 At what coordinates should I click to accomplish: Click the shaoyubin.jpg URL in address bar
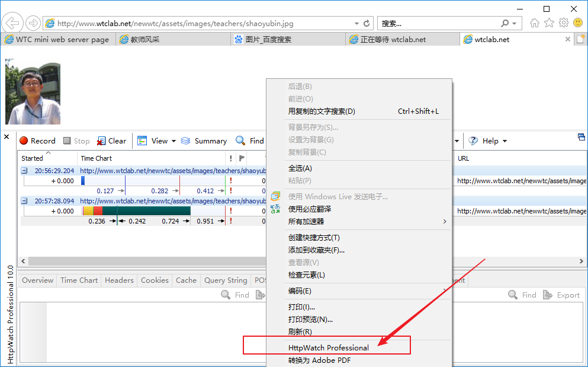pos(175,23)
